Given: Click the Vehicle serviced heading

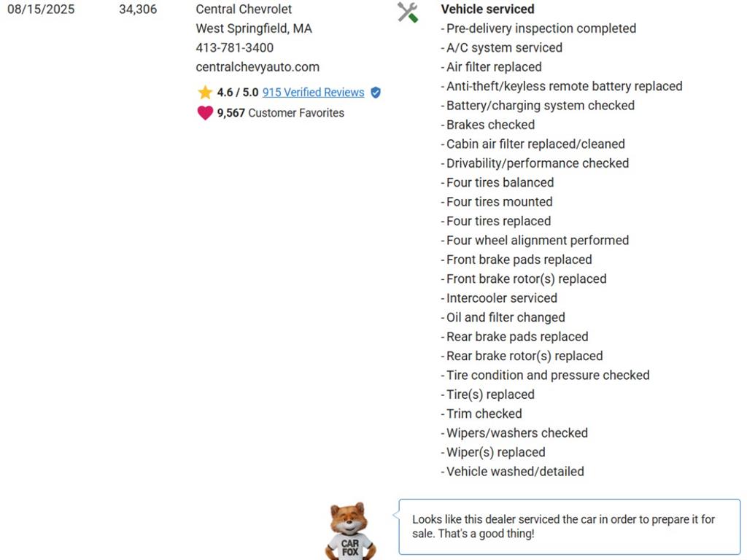Looking at the screenshot, I should coord(487,9).
